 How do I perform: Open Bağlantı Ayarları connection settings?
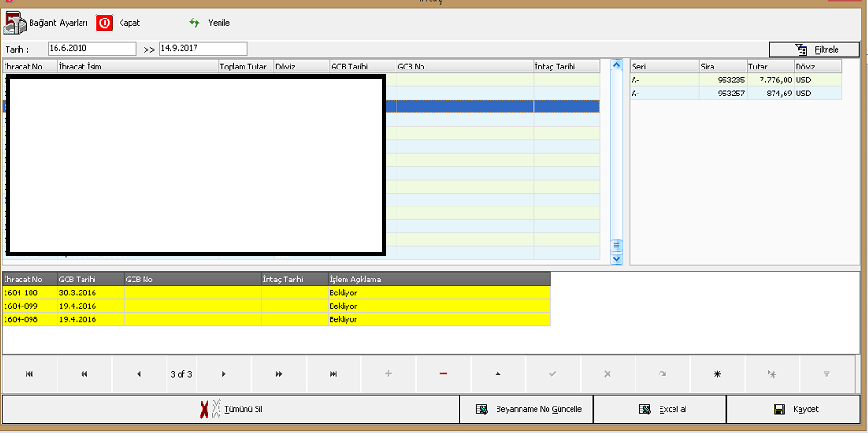click(x=46, y=23)
